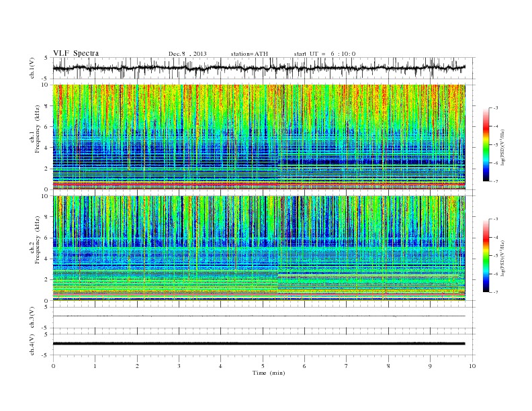This screenshot has height=411, width=532.
Task: Click the 'ch.1(V)' axis label
Action: pyautogui.click(x=32, y=68)
